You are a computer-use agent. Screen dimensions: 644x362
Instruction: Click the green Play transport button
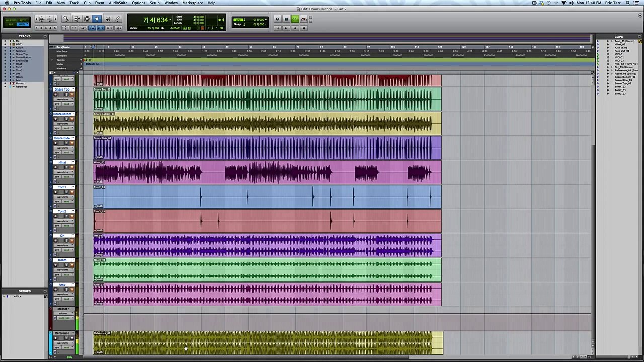[295, 19]
